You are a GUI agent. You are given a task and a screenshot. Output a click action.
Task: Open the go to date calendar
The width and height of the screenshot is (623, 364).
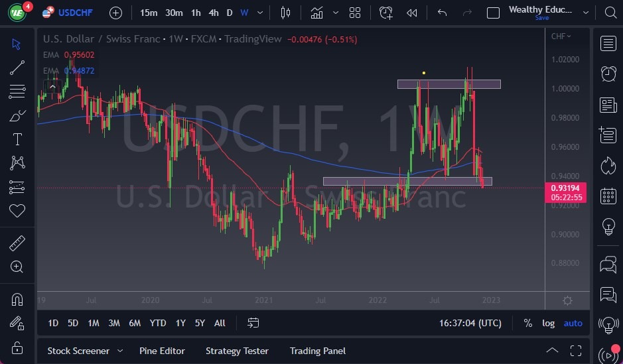pos(253,323)
